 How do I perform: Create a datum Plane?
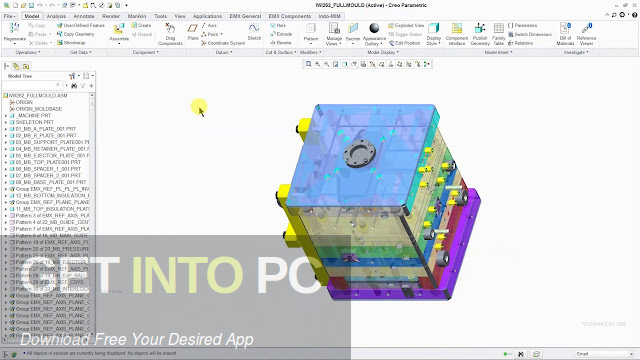pyautogui.click(x=193, y=32)
